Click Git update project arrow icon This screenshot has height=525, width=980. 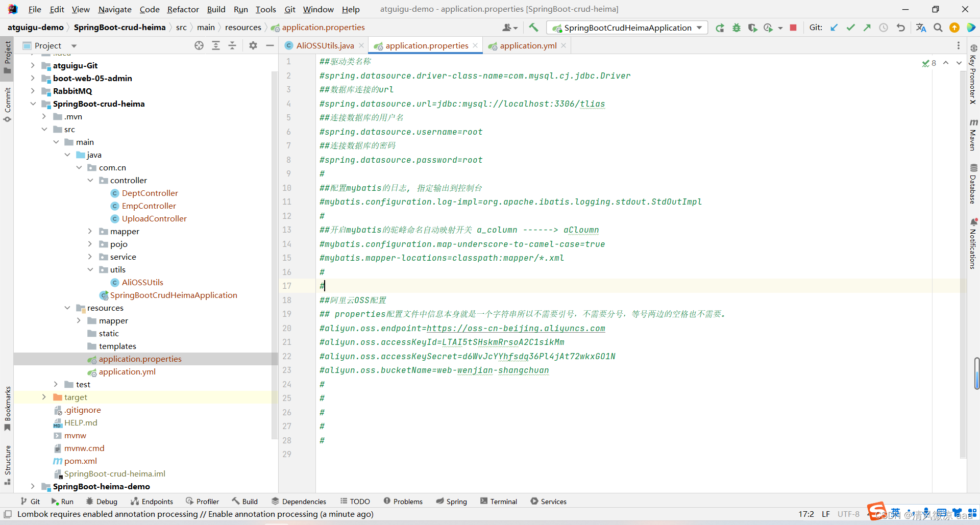pos(834,28)
